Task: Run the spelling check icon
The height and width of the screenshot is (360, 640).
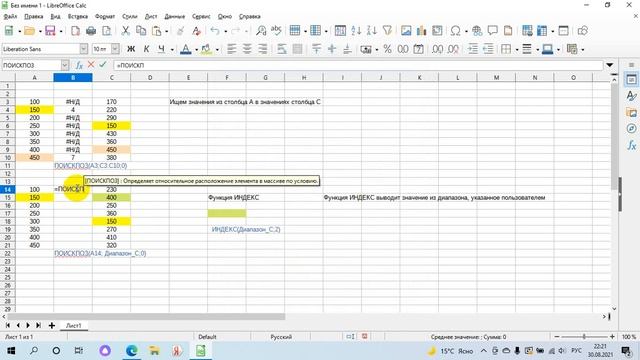Action: tap(276, 31)
